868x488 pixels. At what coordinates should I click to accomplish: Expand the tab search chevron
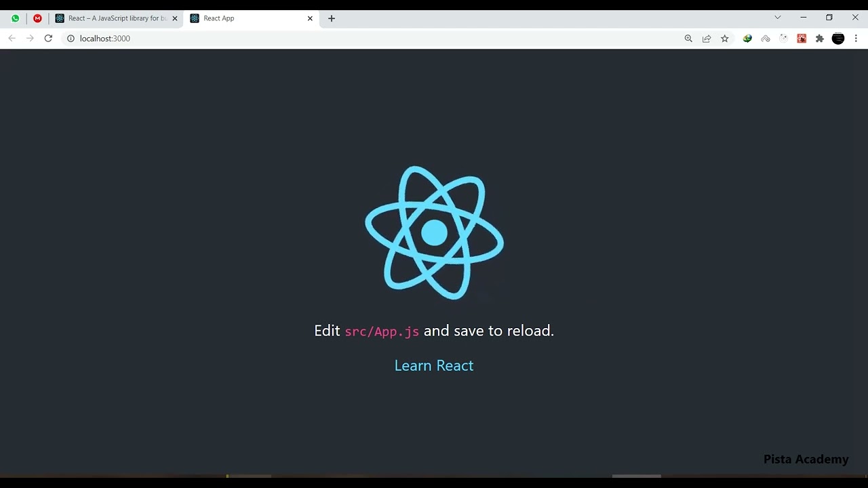pyautogui.click(x=778, y=18)
